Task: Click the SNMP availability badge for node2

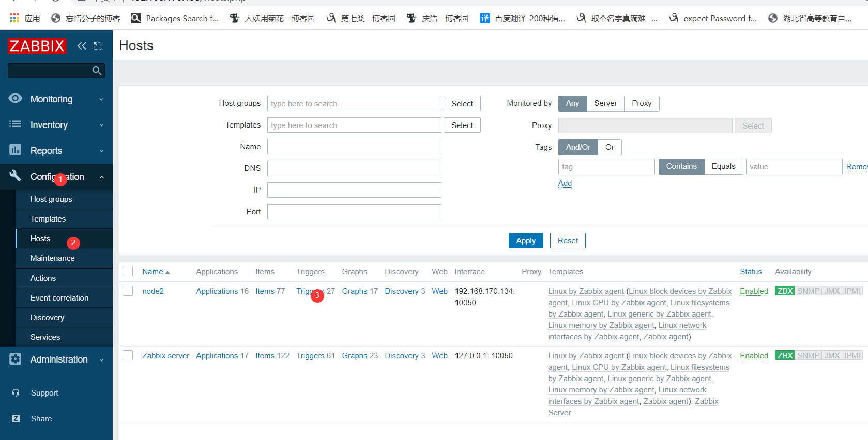Action: [x=808, y=291]
